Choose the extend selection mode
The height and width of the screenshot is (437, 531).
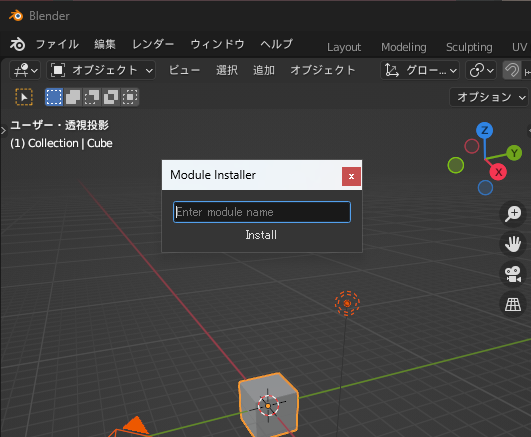tap(73, 97)
